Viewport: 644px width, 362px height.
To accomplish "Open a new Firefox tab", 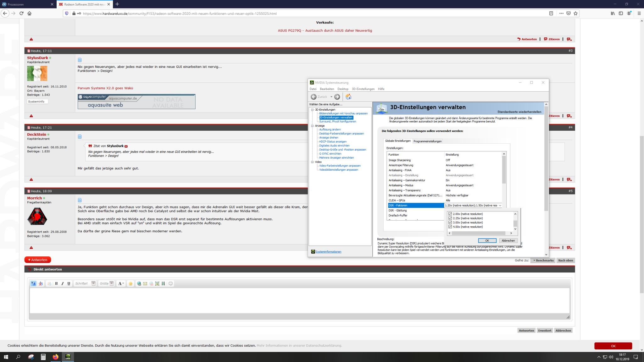I will (117, 4).
